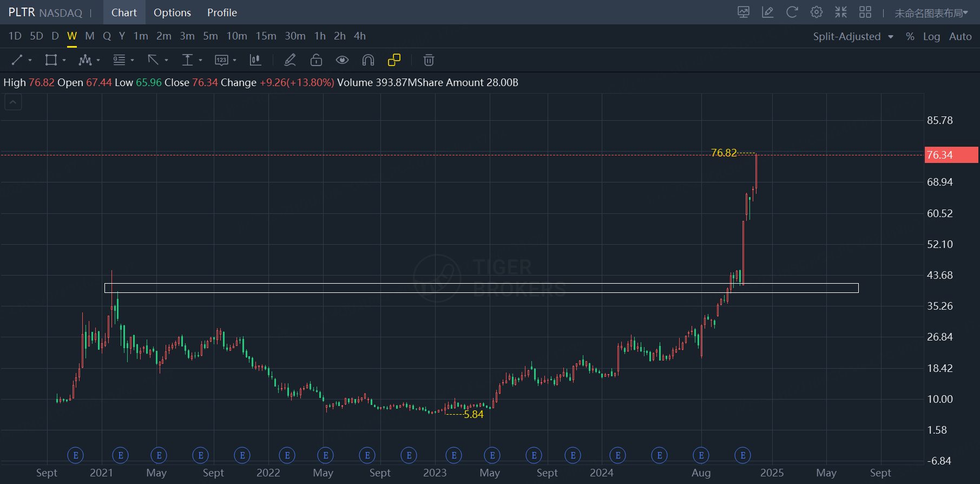Viewport: 980px width, 484px height.
Task: Toggle Log scale on the price axis
Action: click(x=931, y=36)
